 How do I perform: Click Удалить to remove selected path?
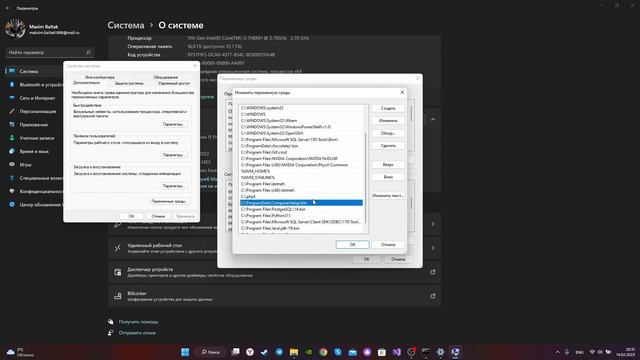pyautogui.click(x=388, y=146)
